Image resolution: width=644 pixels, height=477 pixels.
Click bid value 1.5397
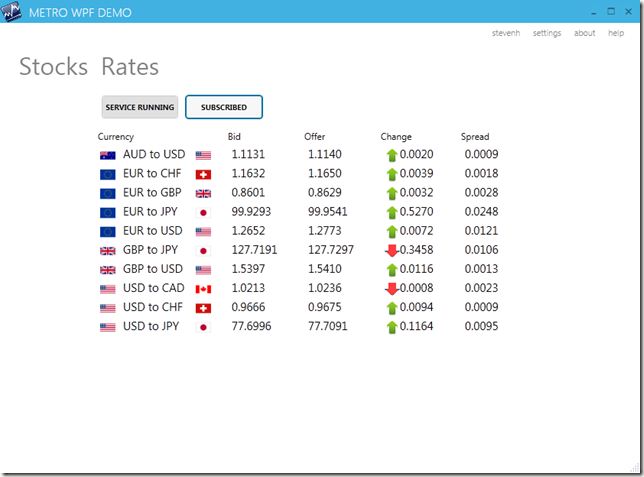pos(248,269)
